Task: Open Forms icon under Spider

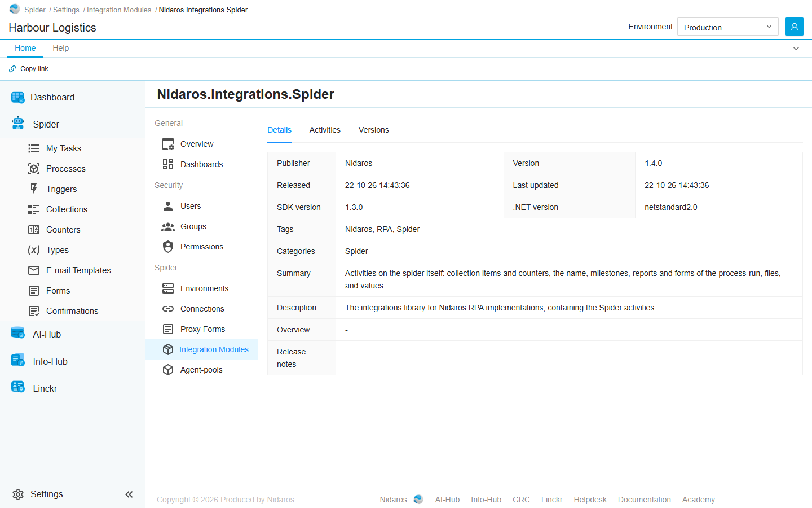Action: [34, 291]
